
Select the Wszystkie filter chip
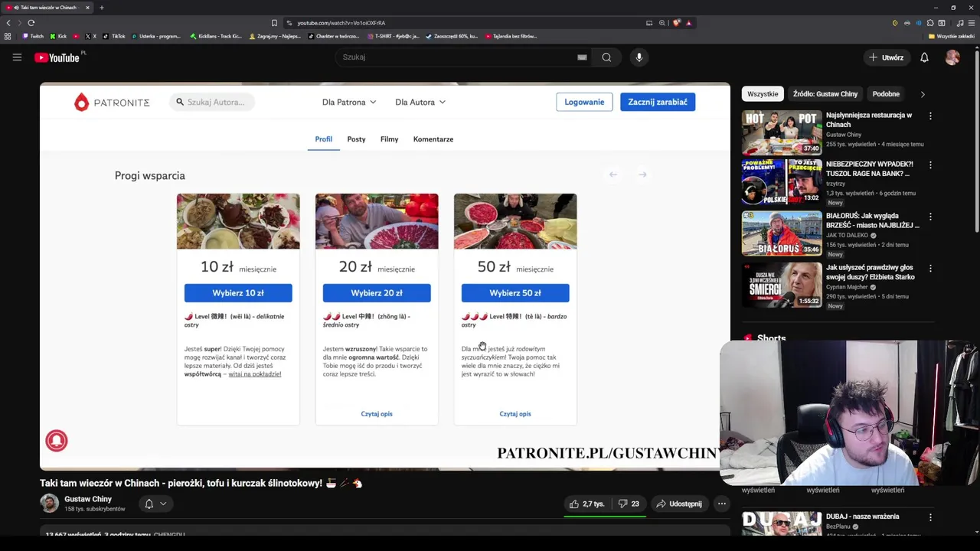click(x=763, y=94)
